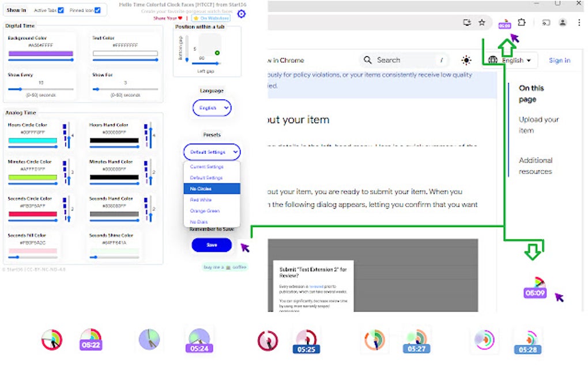Image resolution: width=588 pixels, height=368 pixels.
Task: Open the Presets dropdown showing Default Settings
Action: click(x=212, y=152)
